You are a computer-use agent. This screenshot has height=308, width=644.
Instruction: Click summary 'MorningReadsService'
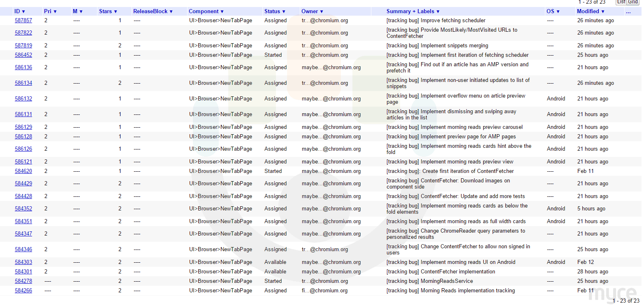(447, 281)
